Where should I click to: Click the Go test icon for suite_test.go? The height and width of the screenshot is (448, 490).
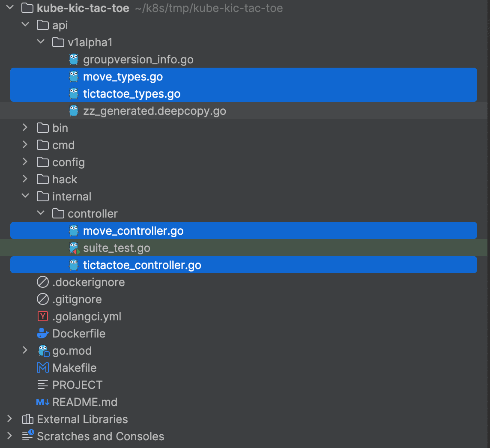pyautogui.click(x=74, y=248)
